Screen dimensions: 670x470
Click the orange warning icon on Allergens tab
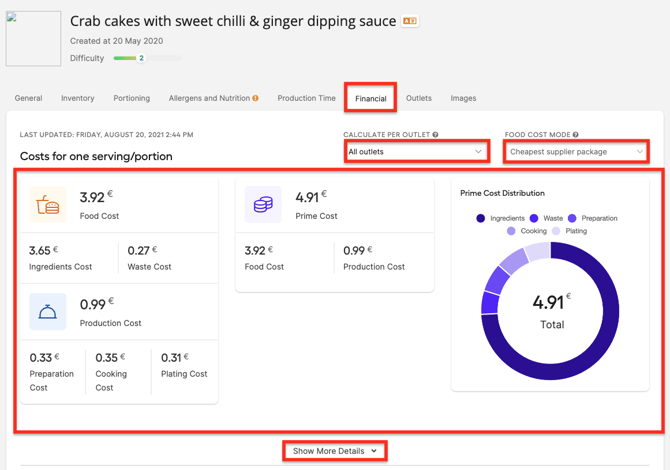point(256,98)
